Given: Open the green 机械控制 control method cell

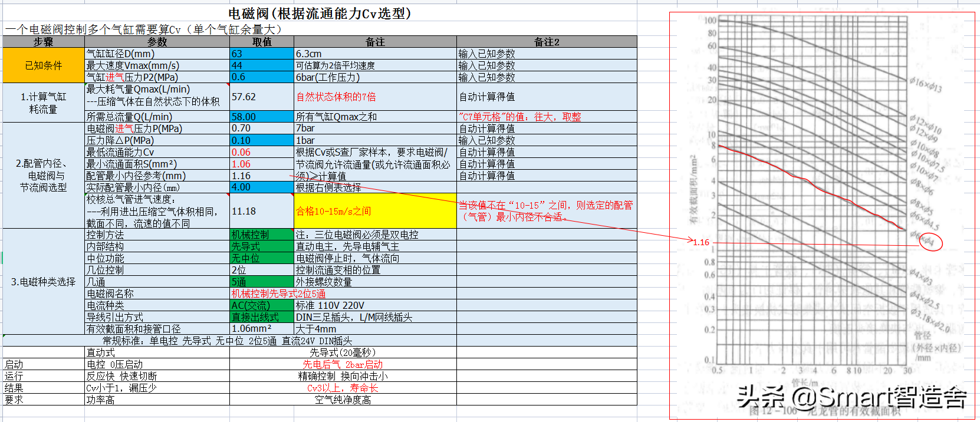Looking at the screenshot, I should (x=261, y=235).
